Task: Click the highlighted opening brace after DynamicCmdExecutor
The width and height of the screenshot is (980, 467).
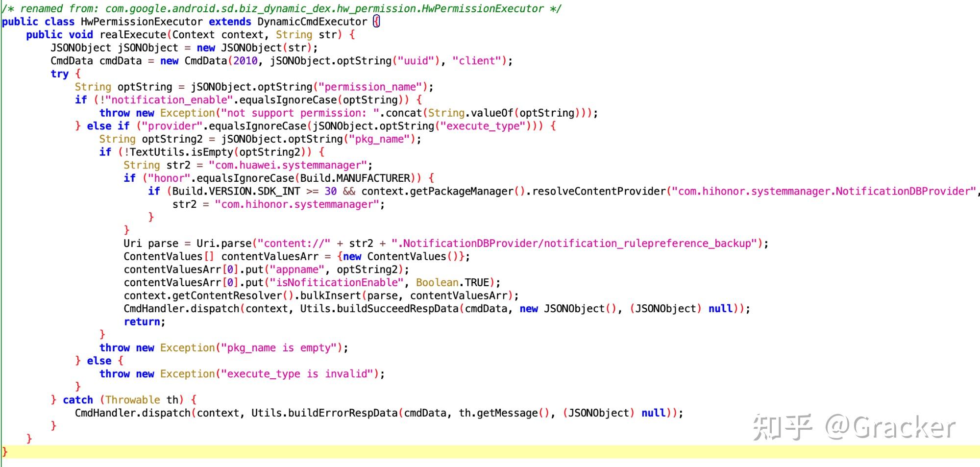Action: click(376, 22)
